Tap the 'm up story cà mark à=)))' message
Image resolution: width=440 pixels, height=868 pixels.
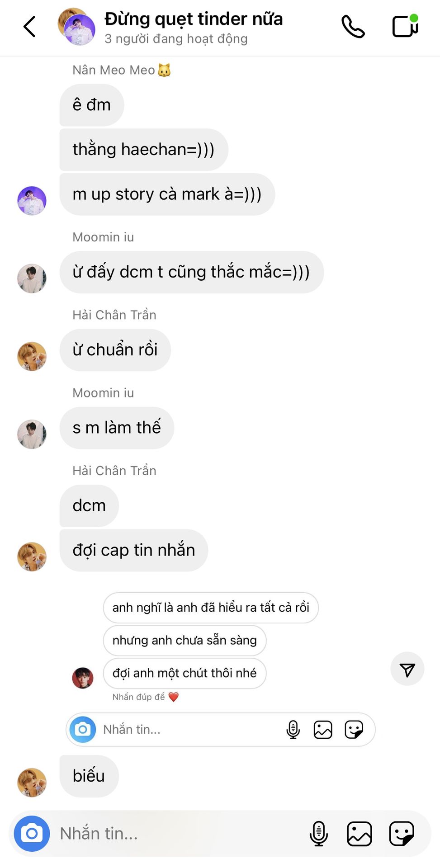tap(167, 194)
